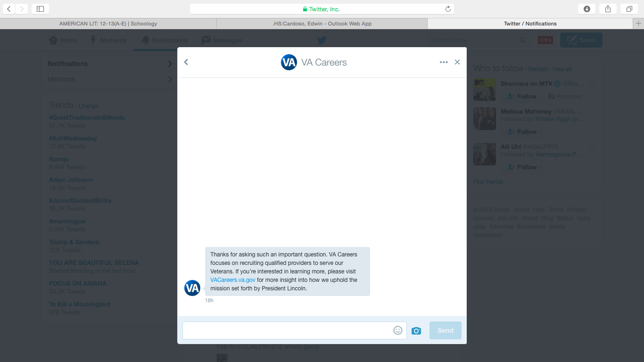
Task: Open #AshWednesday trend
Action: pyautogui.click(x=73, y=138)
